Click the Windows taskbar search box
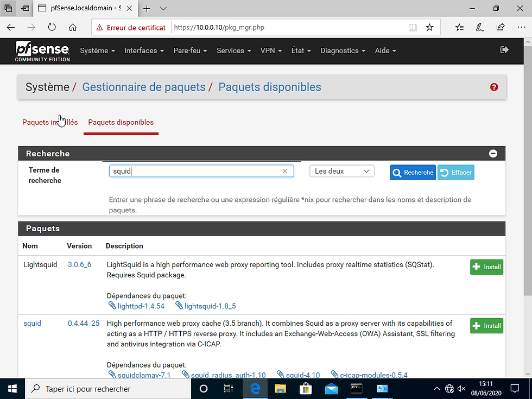Image resolution: width=532 pixels, height=399 pixels. (108, 389)
